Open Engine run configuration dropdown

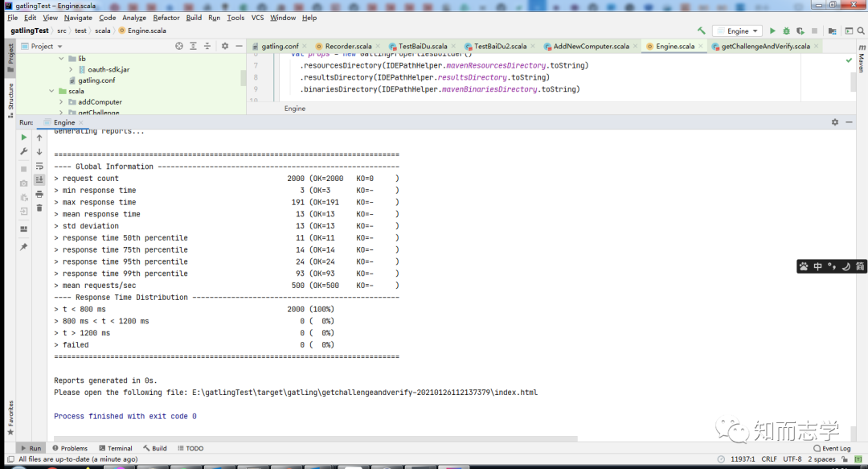737,31
